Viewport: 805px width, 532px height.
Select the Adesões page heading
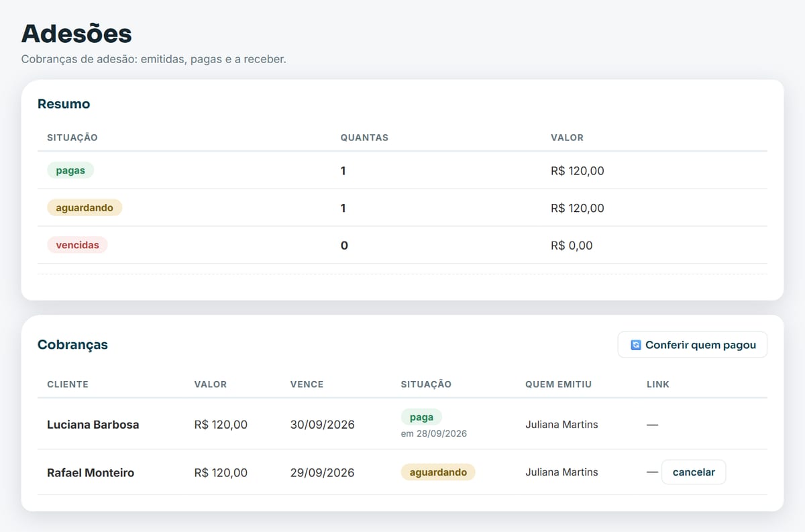pos(76,34)
